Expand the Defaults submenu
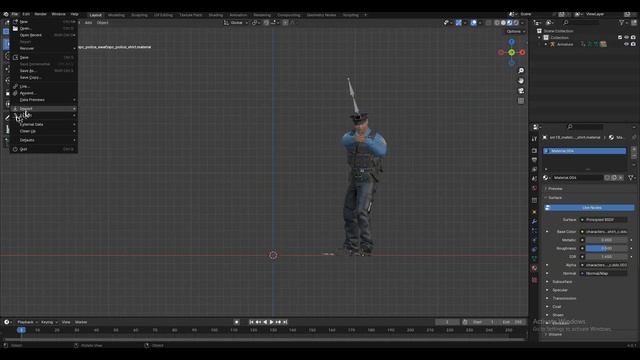This screenshot has width=640, height=360. (x=43, y=140)
